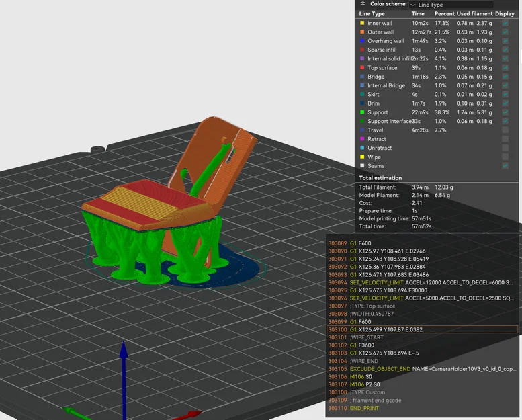Click the Internal solid infill purple swatch
This screenshot has width=522, height=420.
click(x=362, y=58)
